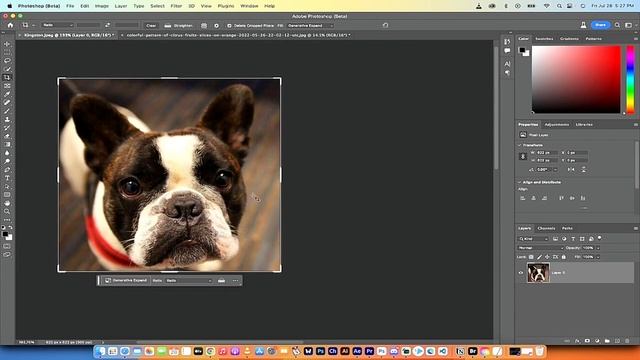The image size is (640, 360).
Task: Select the Brush tool
Action: 7,111
